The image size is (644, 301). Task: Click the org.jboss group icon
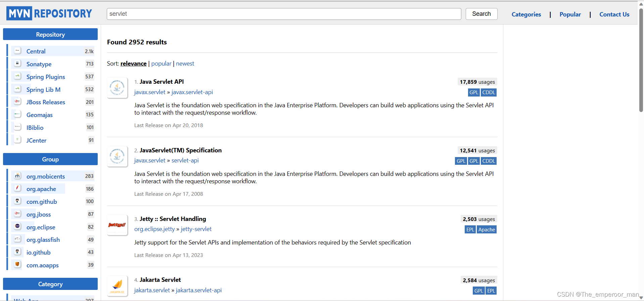17,214
